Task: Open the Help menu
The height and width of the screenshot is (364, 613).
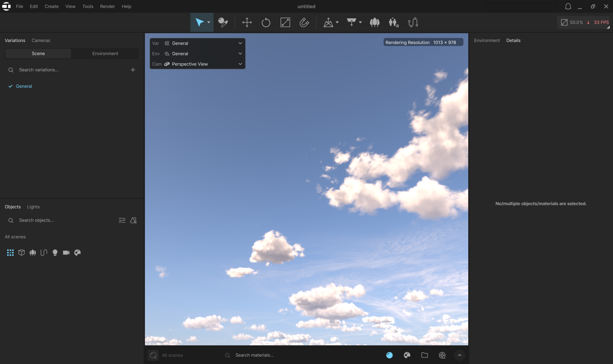Action: 127,6
